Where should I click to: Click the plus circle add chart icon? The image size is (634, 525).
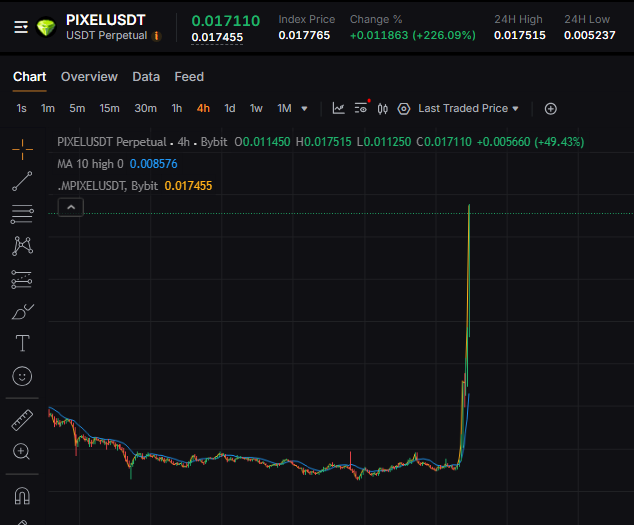click(x=551, y=109)
